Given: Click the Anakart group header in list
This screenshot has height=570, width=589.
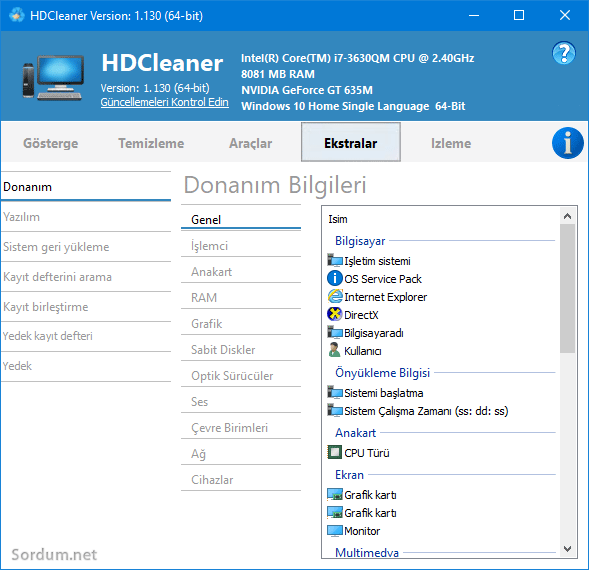Looking at the screenshot, I should [355, 432].
